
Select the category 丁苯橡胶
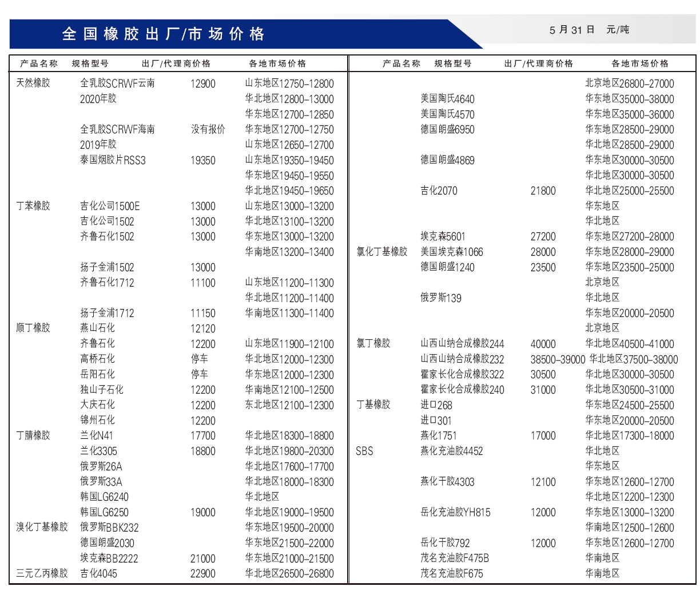(x=33, y=206)
